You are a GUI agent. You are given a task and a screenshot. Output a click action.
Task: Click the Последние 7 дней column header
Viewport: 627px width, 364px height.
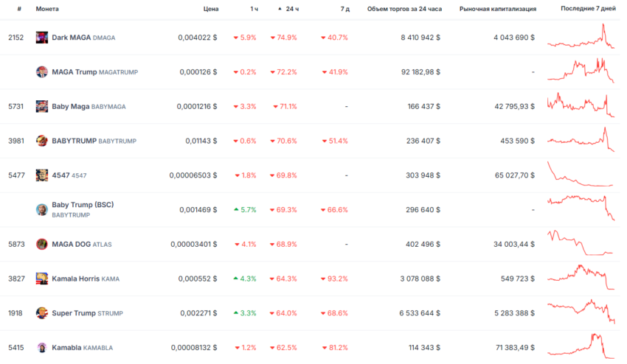point(588,8)
